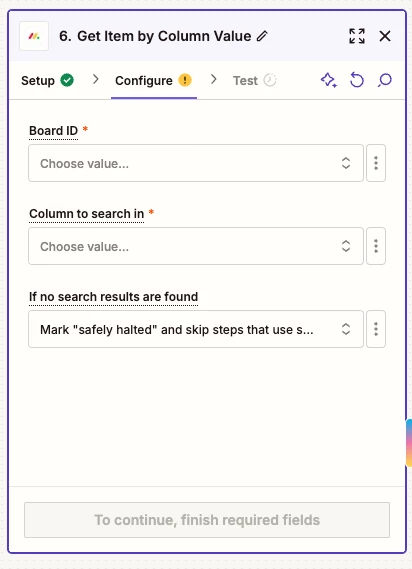412x569 pixels.
Task: Select the Configure tab
Action: (x=154, y=81)
